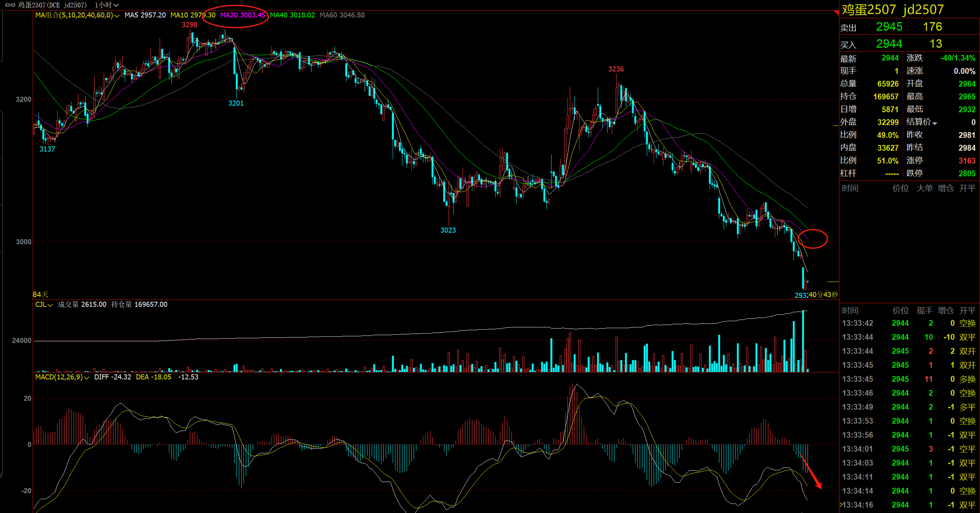Click the 3200 price axis label
The width and height of the screenshot is (980, 513).
tap(23, 99)
